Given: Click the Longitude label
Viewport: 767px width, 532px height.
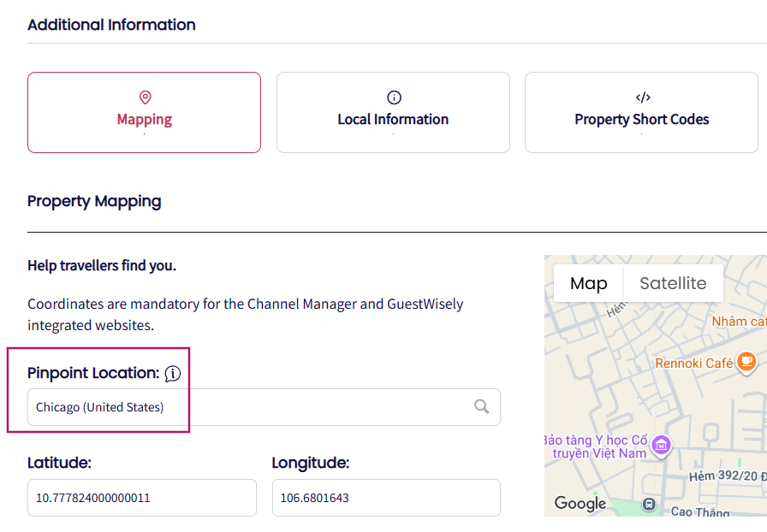Looking at the screenshot, I should point(311,463).
